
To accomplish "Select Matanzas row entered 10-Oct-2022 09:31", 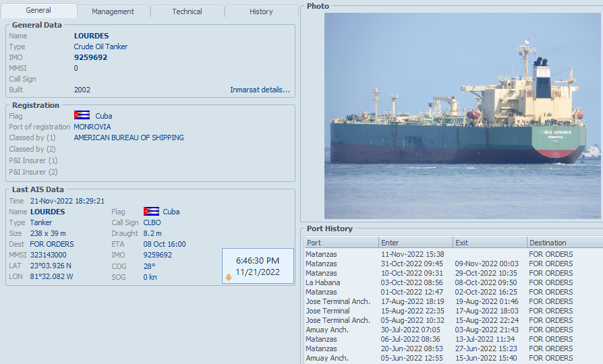I will pos(453,273).
